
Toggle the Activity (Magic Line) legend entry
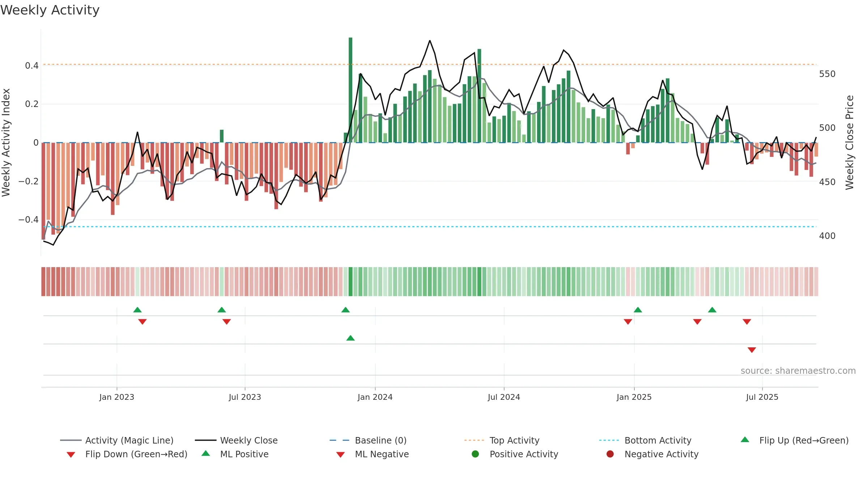coord(117,440)
